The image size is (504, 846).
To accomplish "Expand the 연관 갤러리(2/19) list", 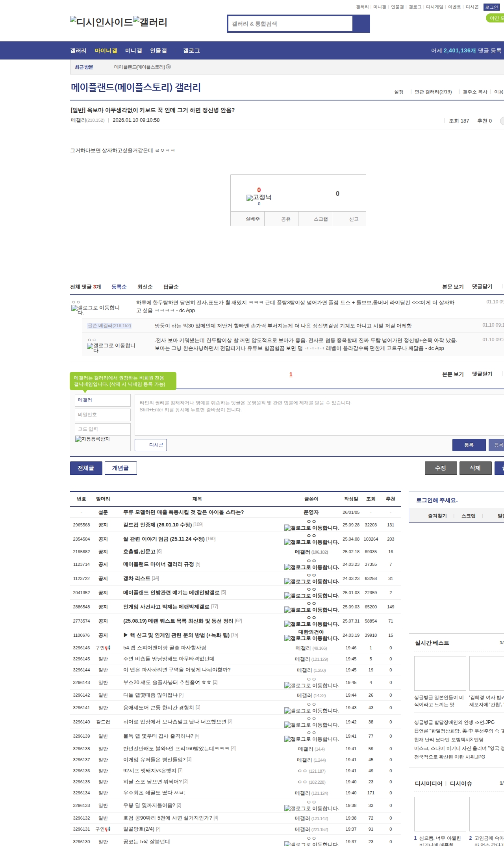I will 433,92.
